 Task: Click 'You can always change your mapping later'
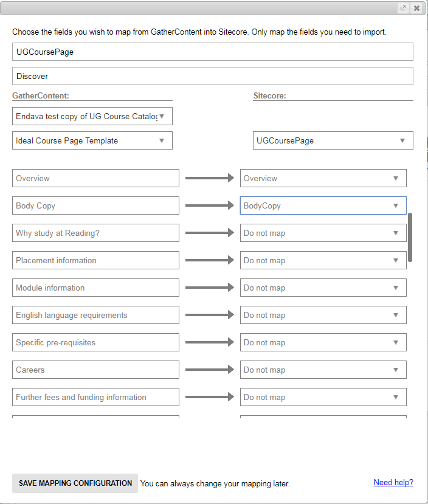215,483
